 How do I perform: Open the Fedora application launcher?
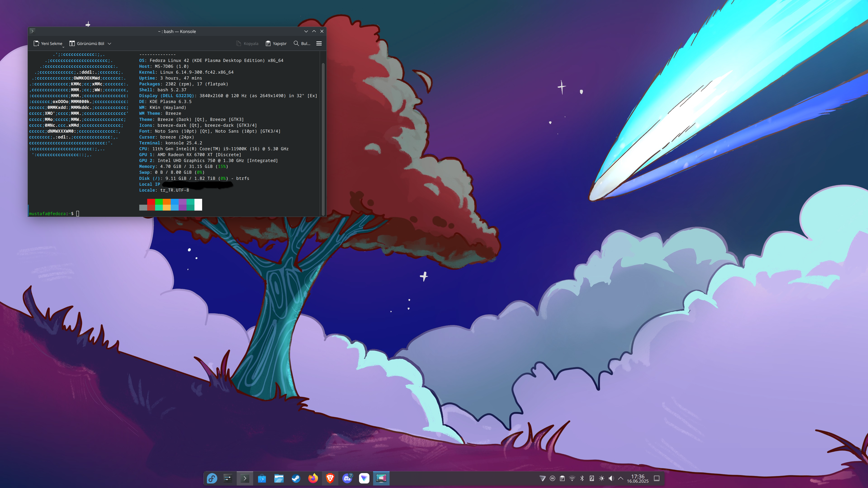tap(212, 478)
